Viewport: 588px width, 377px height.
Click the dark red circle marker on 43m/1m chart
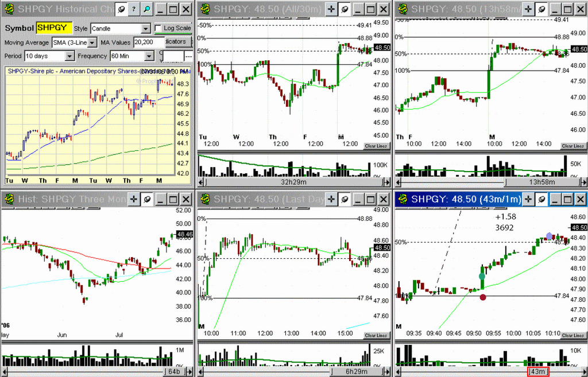point(483,297)
